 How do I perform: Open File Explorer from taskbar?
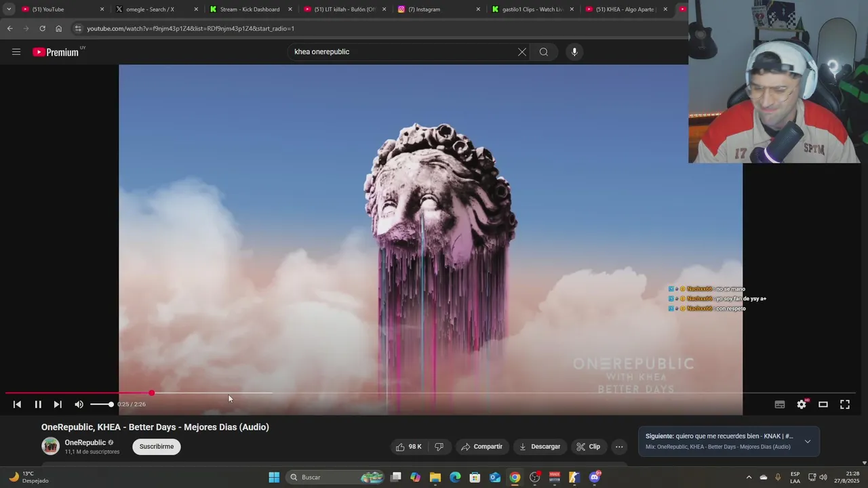pos(435,477)
